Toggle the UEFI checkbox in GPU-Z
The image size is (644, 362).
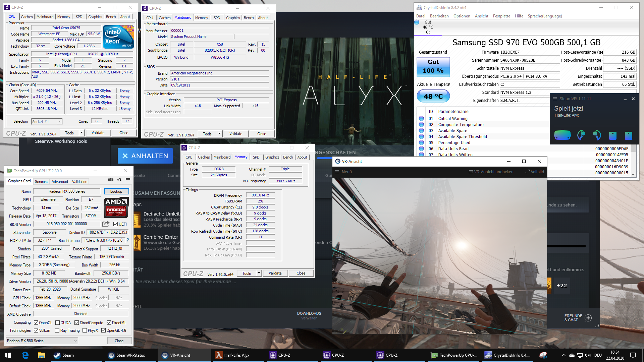click(115, 224)
